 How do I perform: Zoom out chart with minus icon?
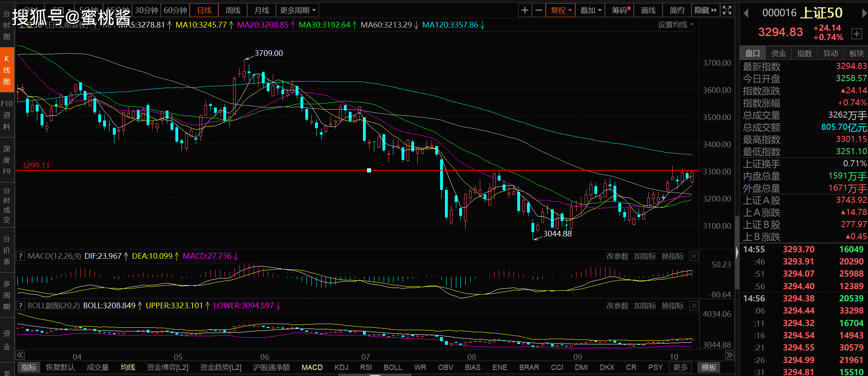pyautogui.click(x=539, y=10)
